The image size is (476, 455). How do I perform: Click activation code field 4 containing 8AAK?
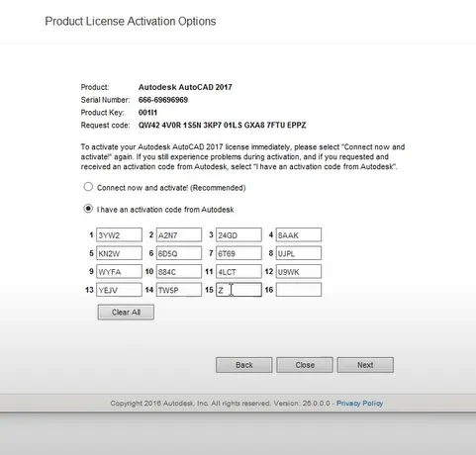point(299,235)
